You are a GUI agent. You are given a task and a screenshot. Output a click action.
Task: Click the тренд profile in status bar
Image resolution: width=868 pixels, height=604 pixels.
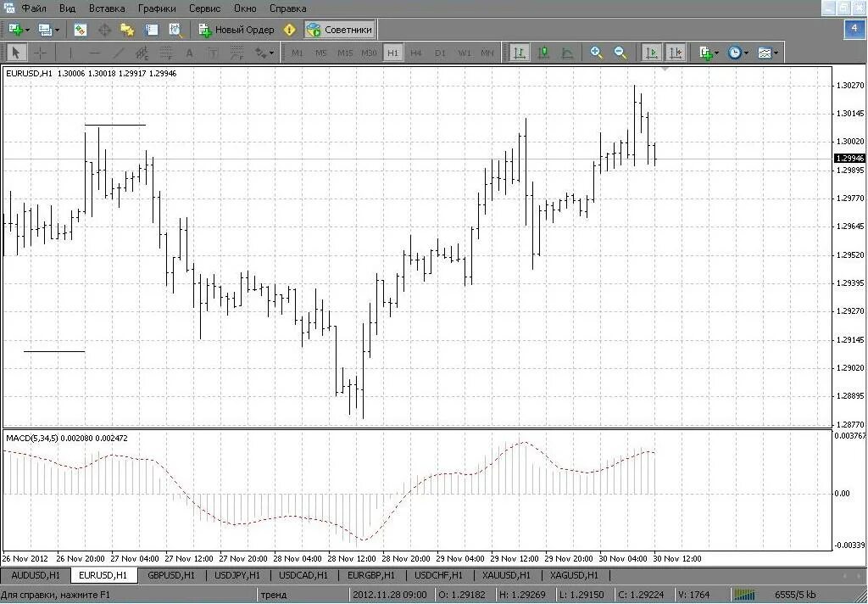pos(274,595)
